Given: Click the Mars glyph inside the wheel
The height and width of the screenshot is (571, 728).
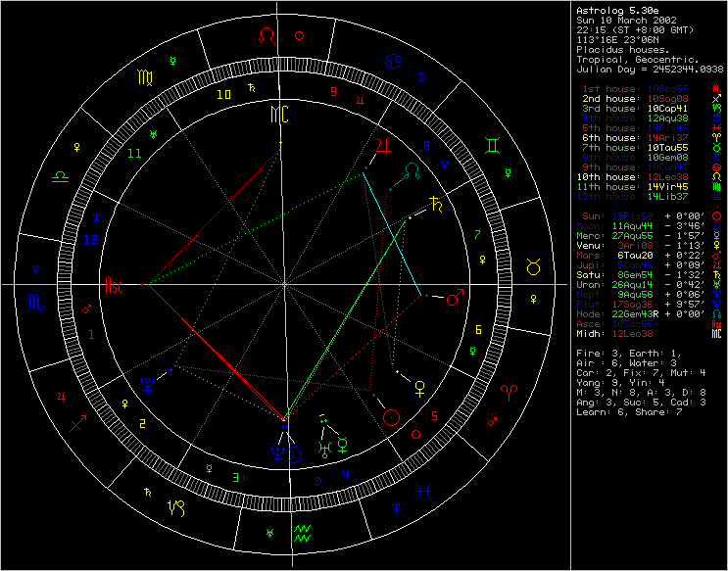Looking at the screenshot, I should [x=454, y=299].
